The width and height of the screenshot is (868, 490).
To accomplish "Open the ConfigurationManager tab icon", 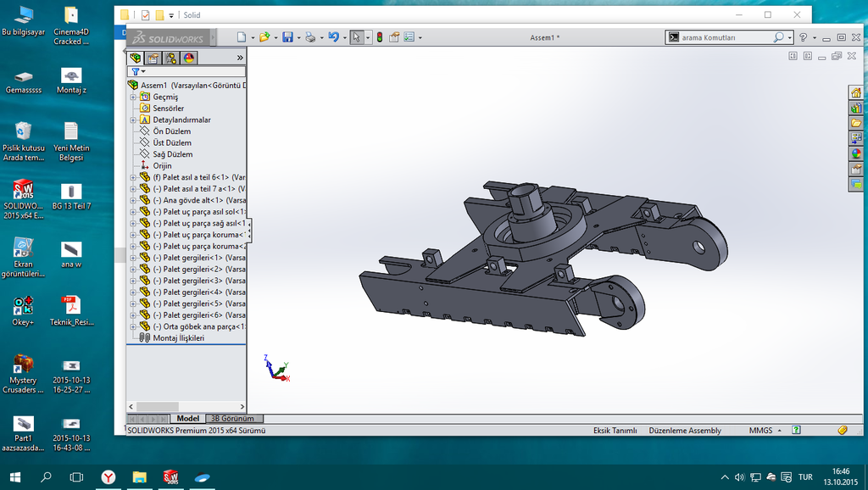I will (171, 58).
